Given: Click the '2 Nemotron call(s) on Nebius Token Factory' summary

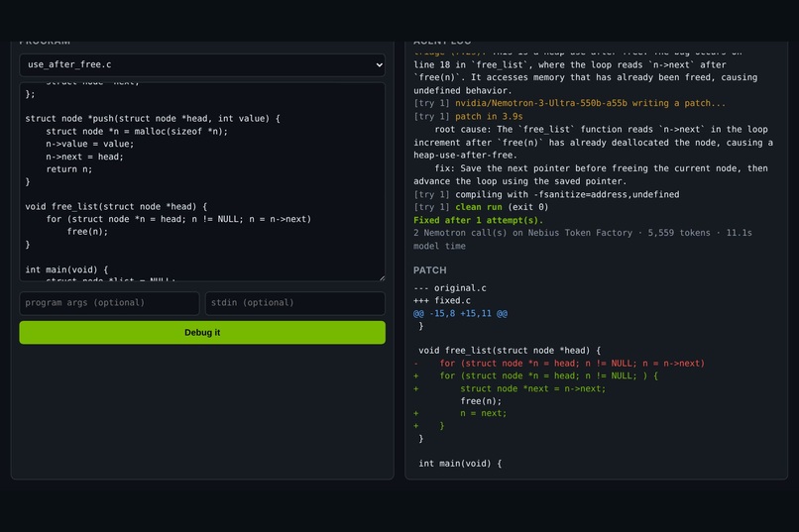Looking at the screenshot, I should coord(583,240).
